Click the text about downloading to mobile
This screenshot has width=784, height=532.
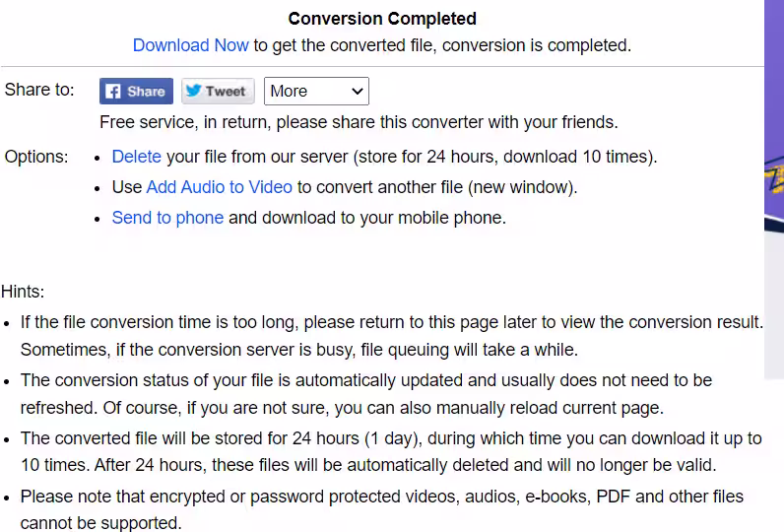367,218
